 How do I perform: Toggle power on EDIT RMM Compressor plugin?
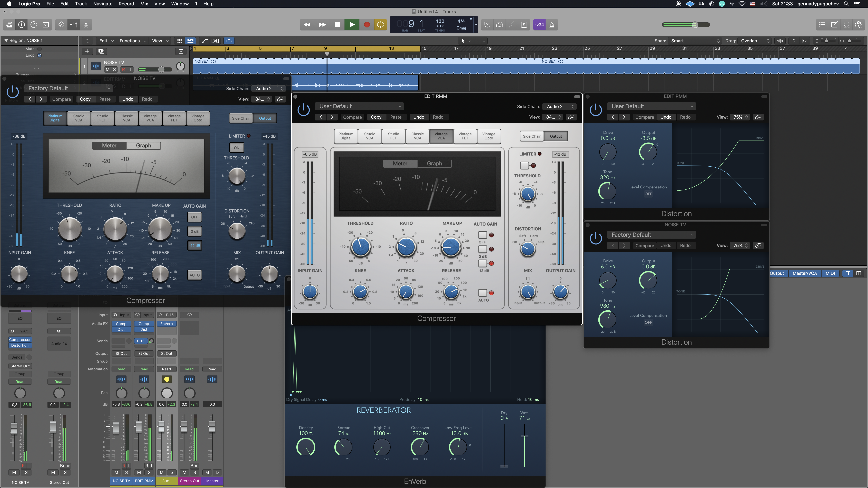pos(303,110)
